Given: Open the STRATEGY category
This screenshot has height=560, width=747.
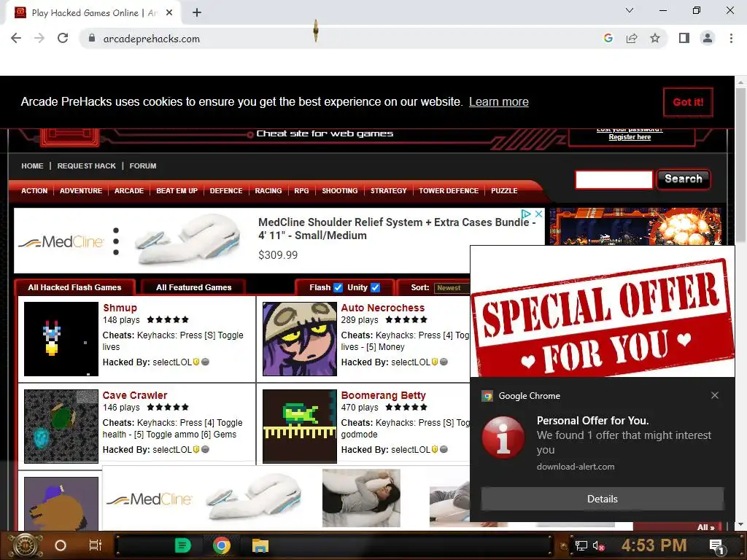Looking at the screenshot, I should [389, 191].
